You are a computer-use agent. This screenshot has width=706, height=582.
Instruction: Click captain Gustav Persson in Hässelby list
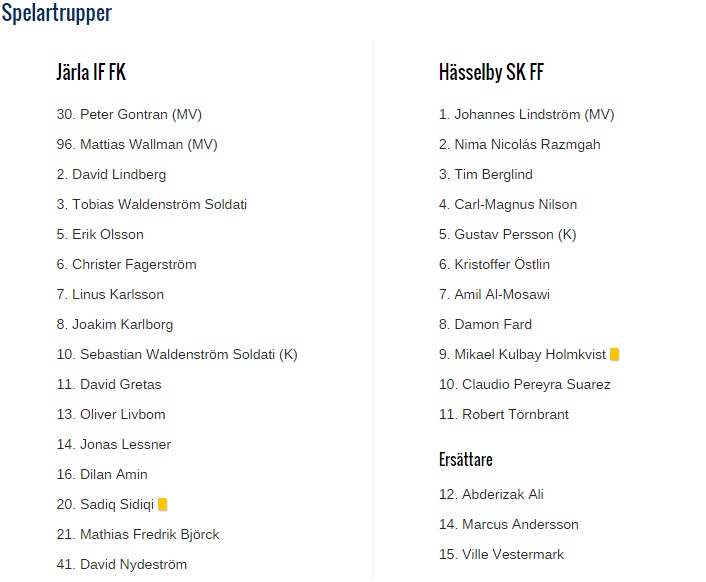coord(507,235)
